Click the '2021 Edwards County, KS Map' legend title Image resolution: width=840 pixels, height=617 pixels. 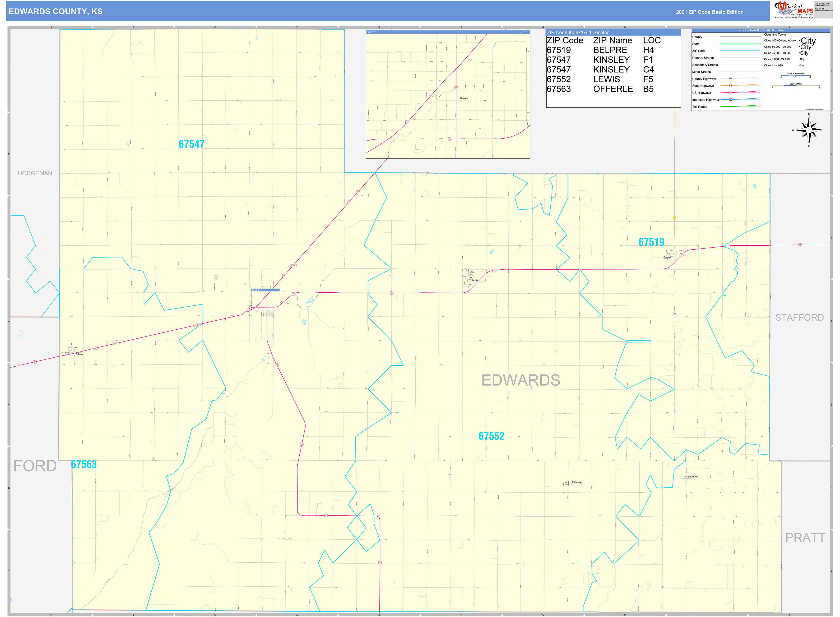click(x=761, y=30)
